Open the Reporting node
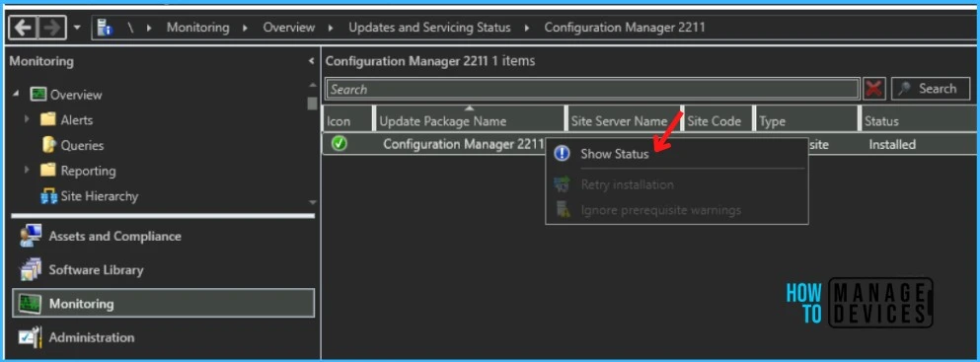The image size is (980, 362). pos(88,171)
